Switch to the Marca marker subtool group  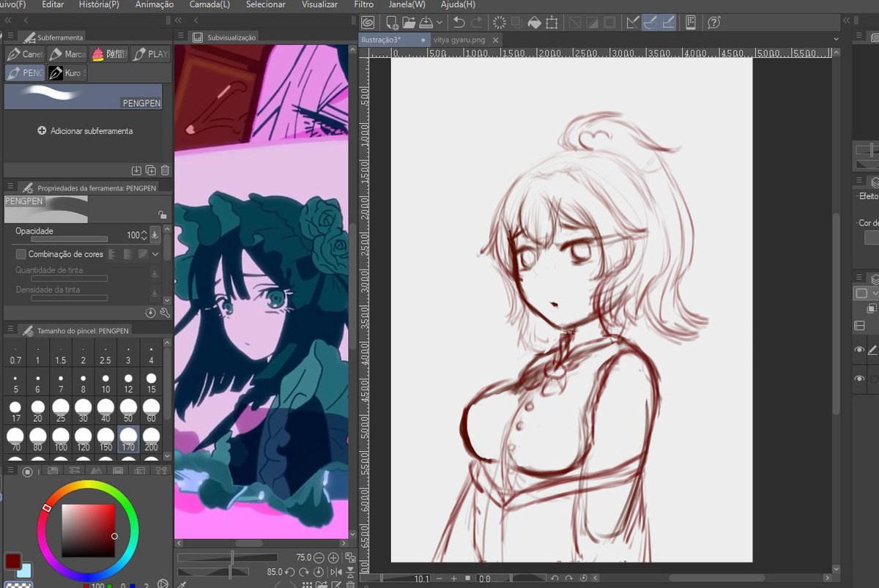68,53
